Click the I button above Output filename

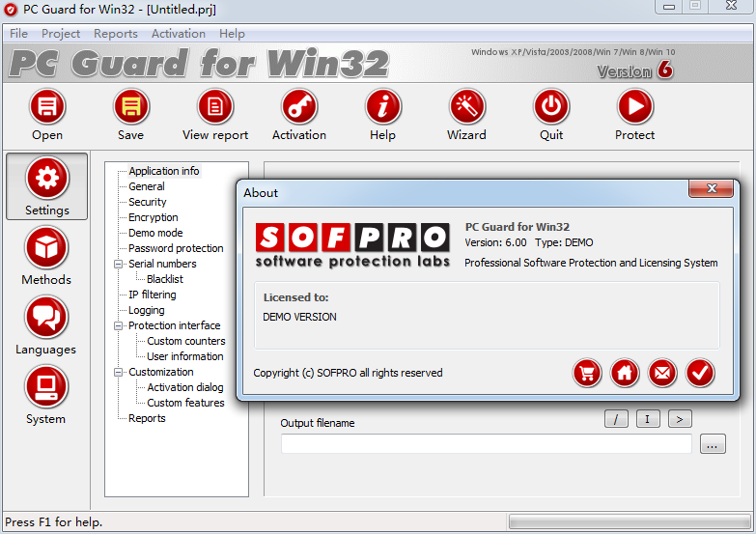(x=648, y=419)
